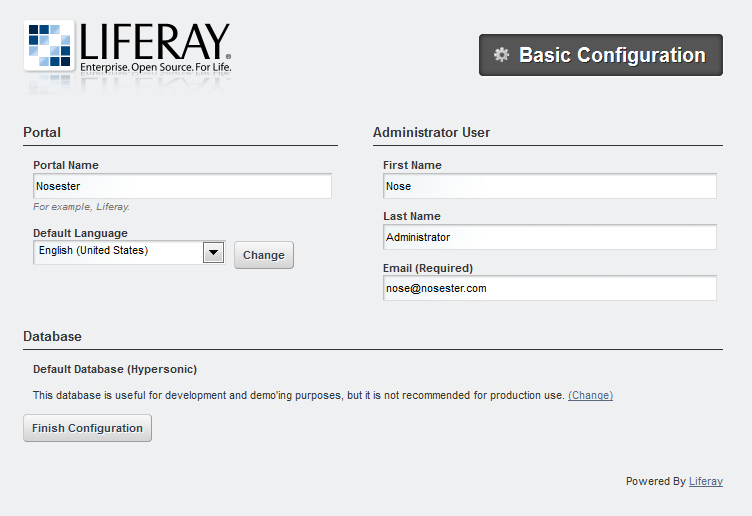Click Finish Configuration button
The width and height of the screenshot is (752, 516).
pos(87,428)
